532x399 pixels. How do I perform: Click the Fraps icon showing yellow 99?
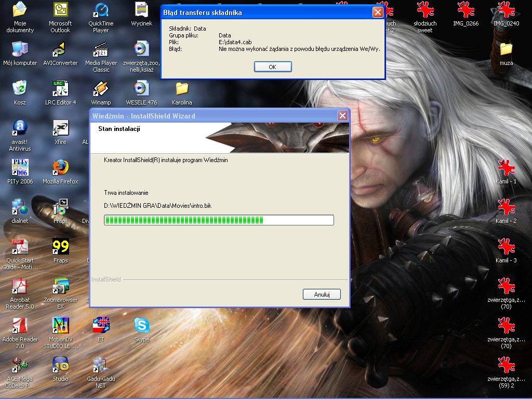click(x=60, y=250)
